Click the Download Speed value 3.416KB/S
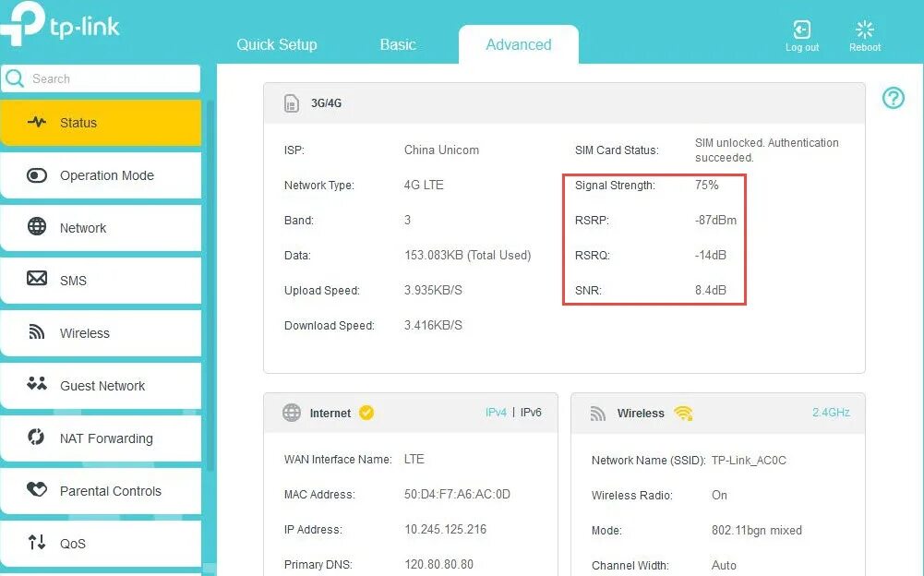This screenshot has width=924, height=576. point(433,325)
